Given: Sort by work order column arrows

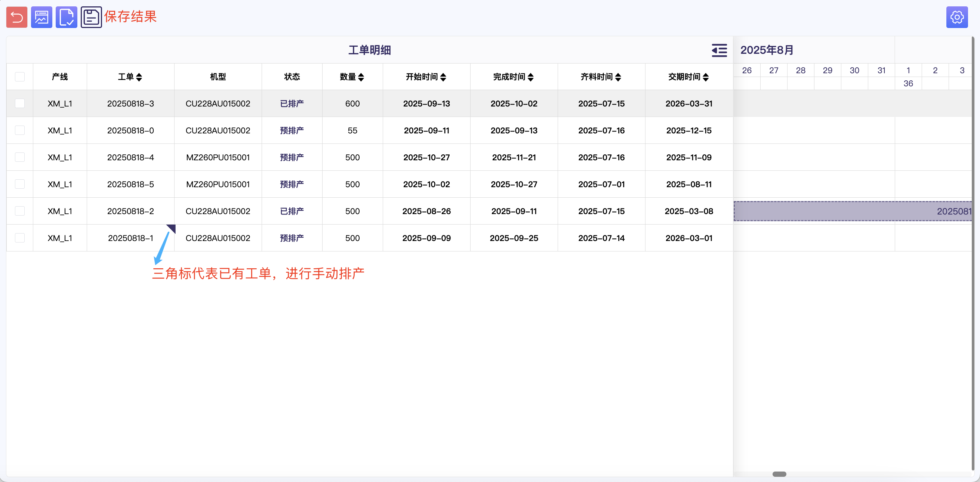Looking at the screenshot, I should [x=139, y=77].
